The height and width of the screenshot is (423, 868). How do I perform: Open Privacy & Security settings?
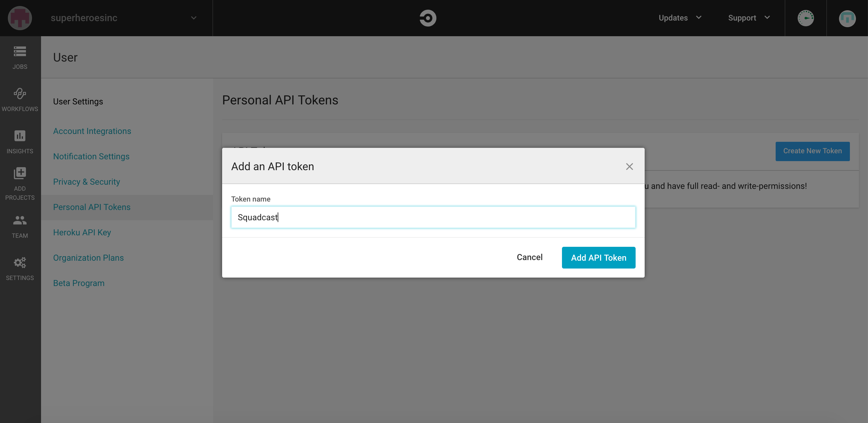click(86, 182)
